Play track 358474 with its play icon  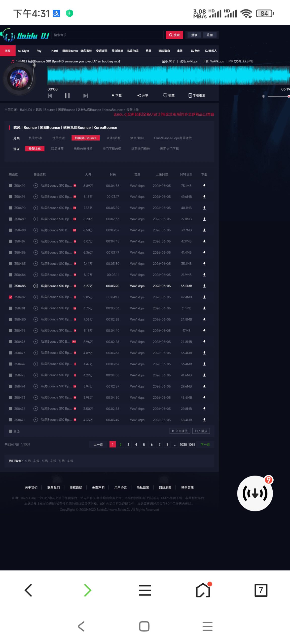click(36, 386)
